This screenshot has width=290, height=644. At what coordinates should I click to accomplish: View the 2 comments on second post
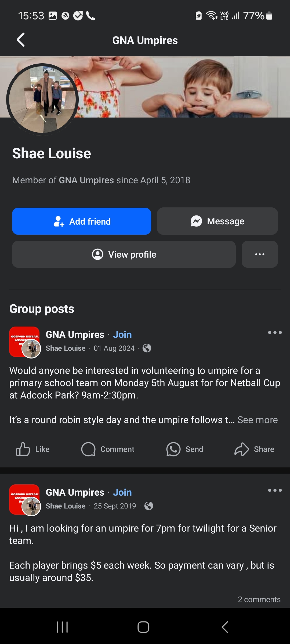click(x=259, y=599)
